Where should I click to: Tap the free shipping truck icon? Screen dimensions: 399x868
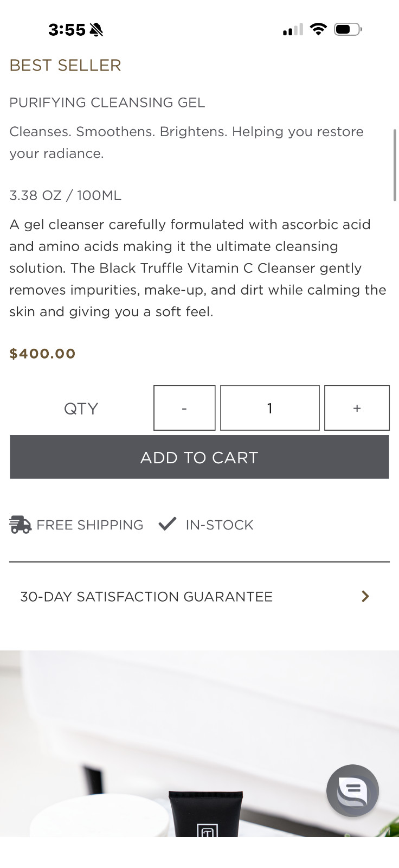(x=21, y=525)
